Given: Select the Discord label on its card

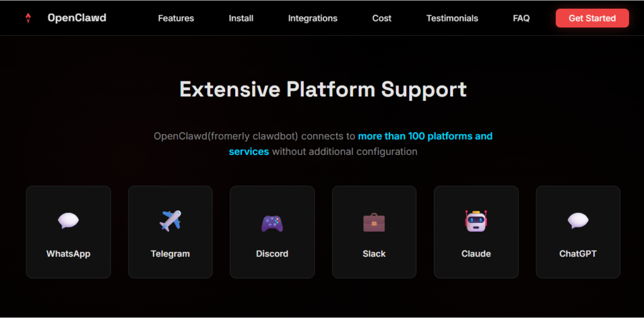Looking at the screenshot, I should coord(272,254).
